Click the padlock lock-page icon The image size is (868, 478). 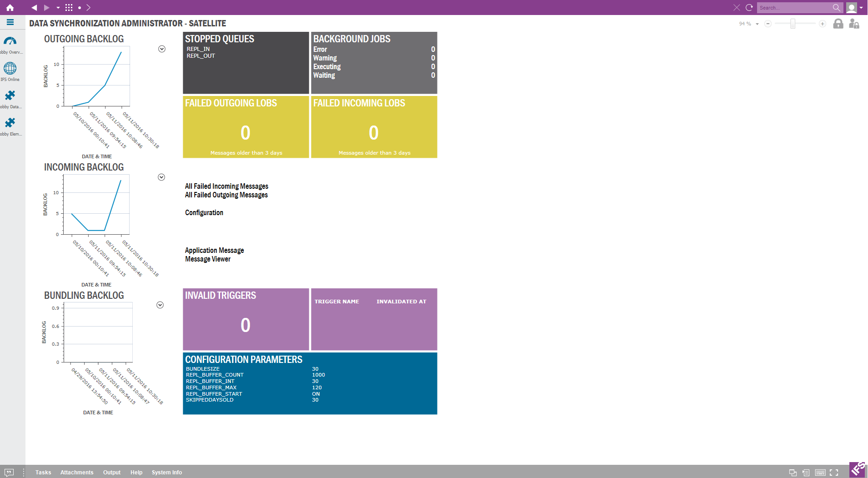pos(838,24)
